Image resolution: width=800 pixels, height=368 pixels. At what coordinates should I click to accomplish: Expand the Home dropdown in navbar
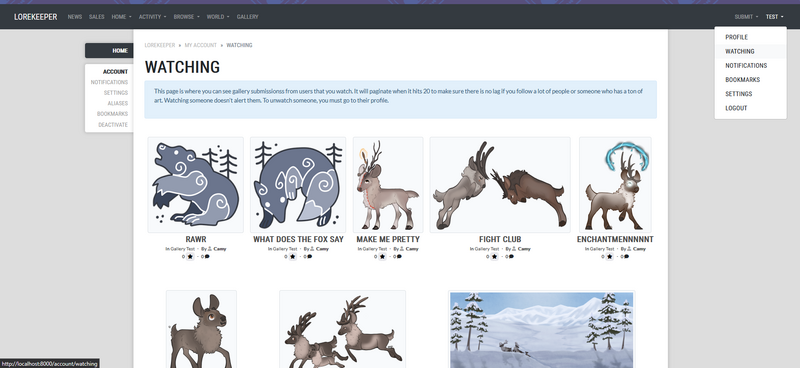pos(121,17)
